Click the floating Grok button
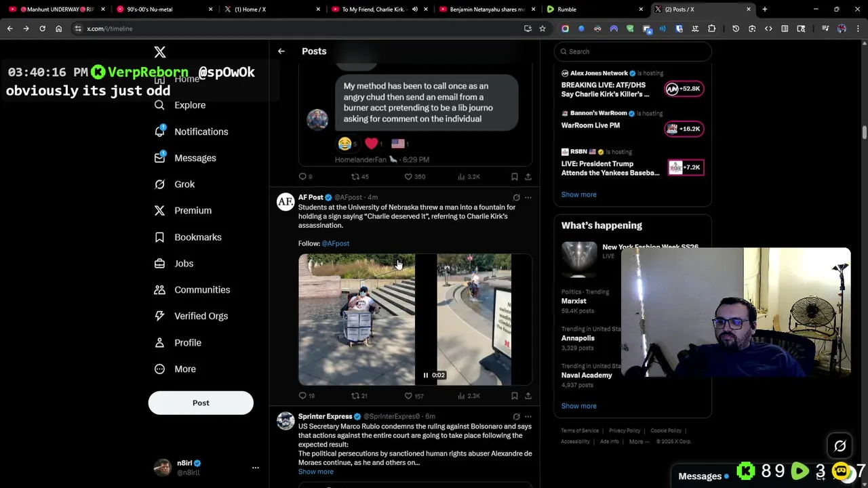The height and width of the screenshot is (488, 868). point(840,446)
